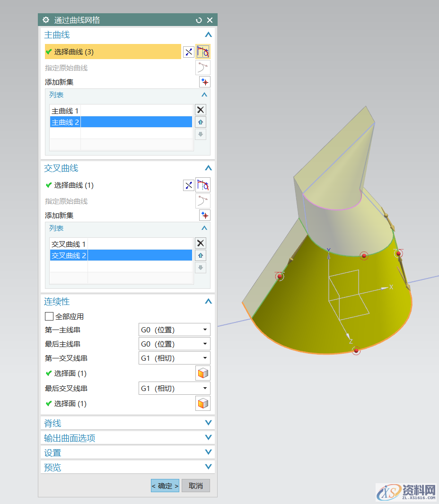The width and height of the screenshot is (439, 504).
Task: Reset the dialog with reset icon
Action: pyautogui.click(x=199, y=20)
